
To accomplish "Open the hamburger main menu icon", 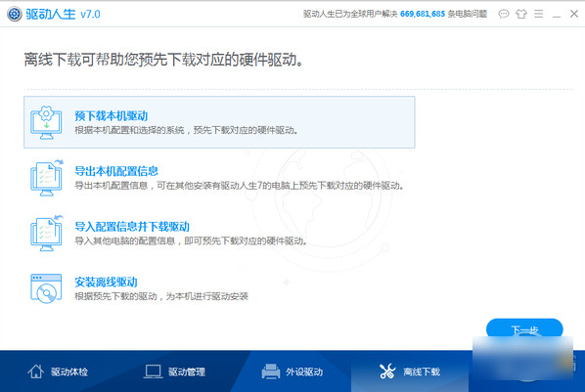I will click(x=538, y=14).
